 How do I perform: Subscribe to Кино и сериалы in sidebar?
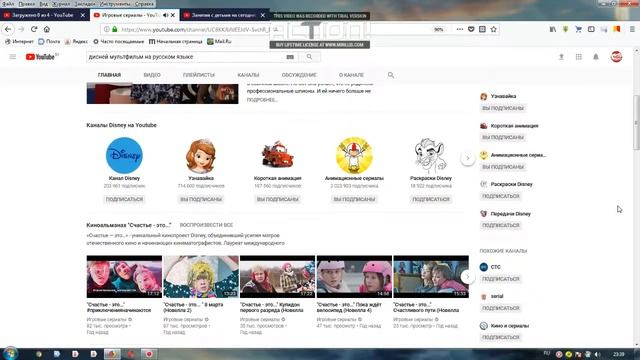[x=501, y=338]
